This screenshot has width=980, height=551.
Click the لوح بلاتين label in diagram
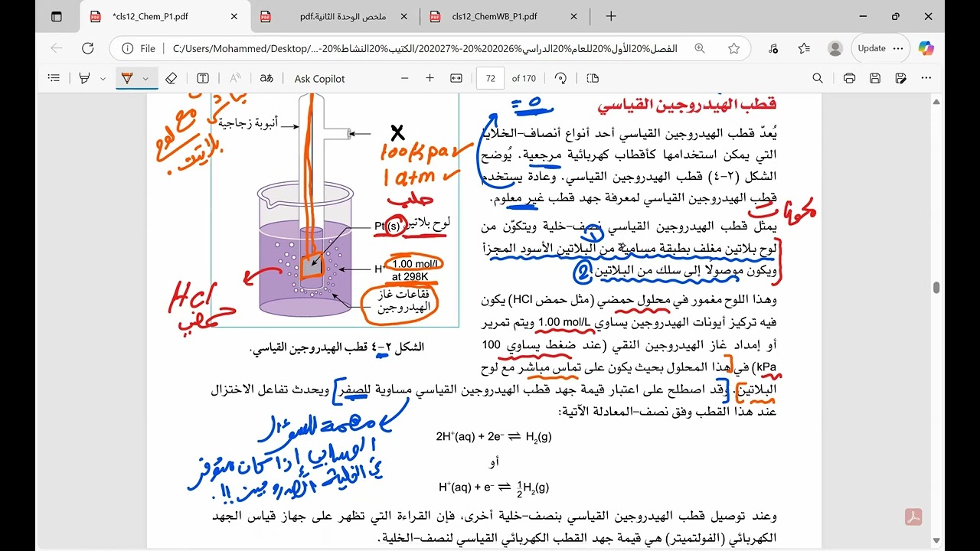click(426, 222)
